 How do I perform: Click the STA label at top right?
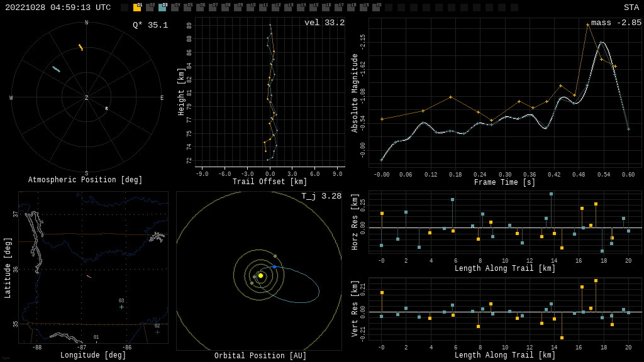tap(631, 8)
